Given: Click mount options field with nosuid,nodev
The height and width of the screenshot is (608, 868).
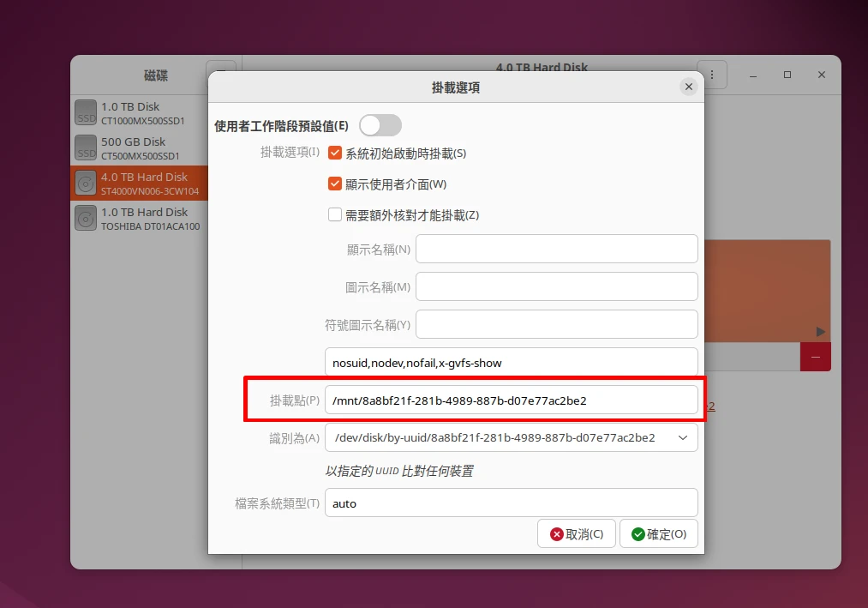Looking at the screenshot, I should [x=511, y=363].
